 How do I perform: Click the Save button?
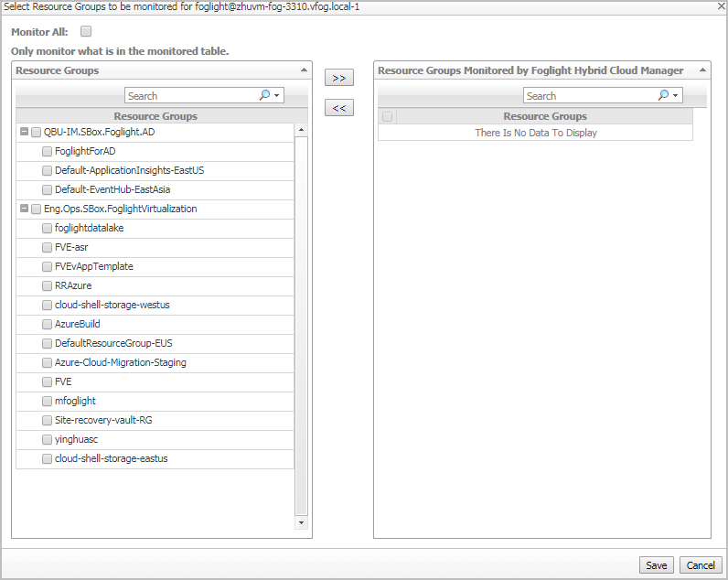(x=656, y=565)
